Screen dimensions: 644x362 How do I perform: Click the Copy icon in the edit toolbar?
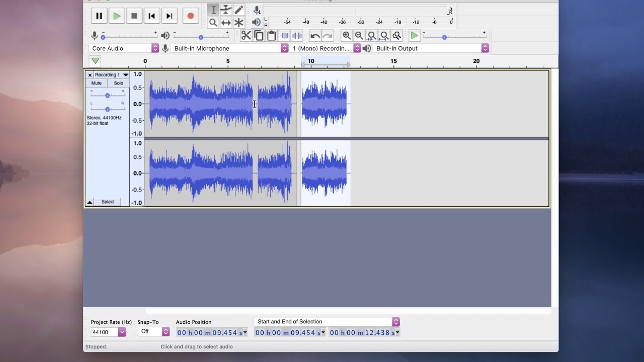pyautogui.click(x=259, y=36)
